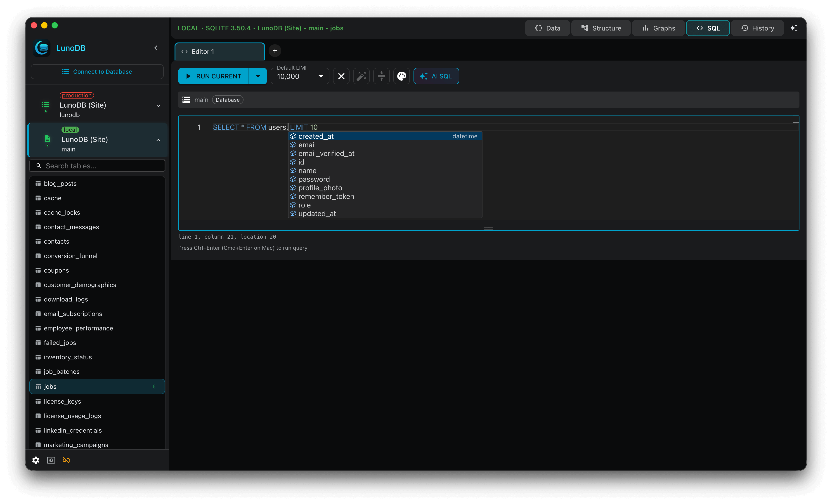Image resolution: width=832 pixels, height=504 pixels.
Task: Open the cache table
Action: click(97, 198)
